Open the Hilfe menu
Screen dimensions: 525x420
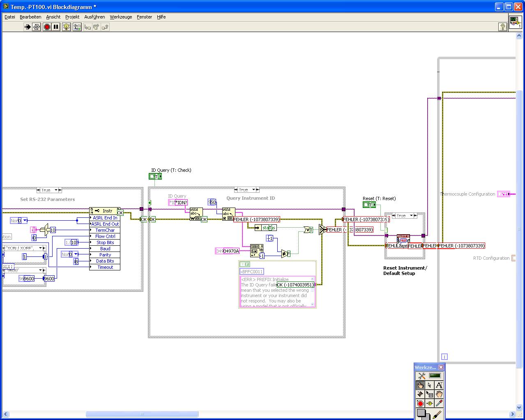coord(161,17)
